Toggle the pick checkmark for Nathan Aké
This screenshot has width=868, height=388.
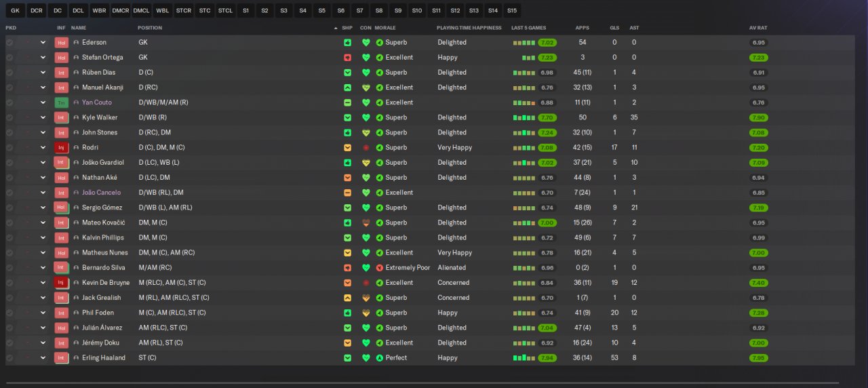[9, 178]
